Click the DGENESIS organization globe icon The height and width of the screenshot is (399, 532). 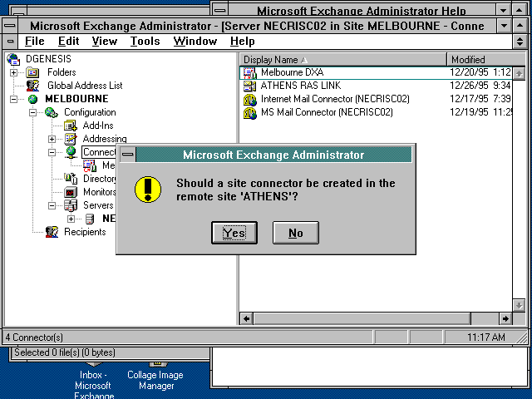pyautogui.click(x=13, y=59)
